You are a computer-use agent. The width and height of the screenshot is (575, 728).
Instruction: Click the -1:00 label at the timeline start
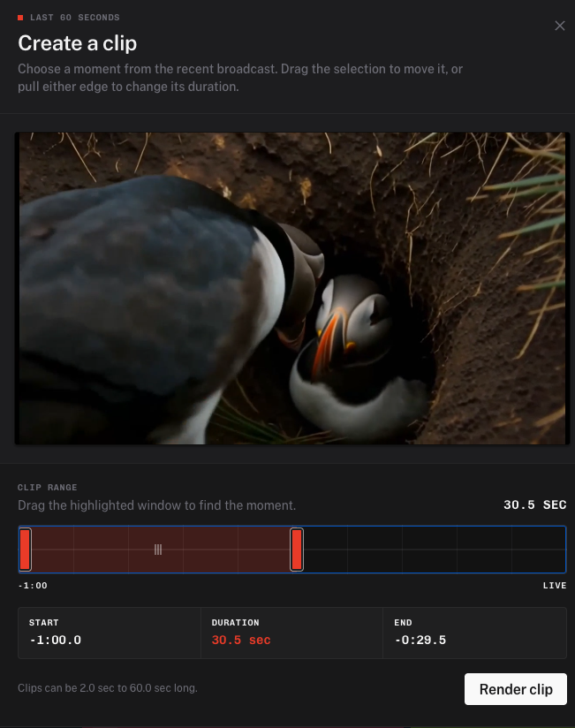[33, 586]
